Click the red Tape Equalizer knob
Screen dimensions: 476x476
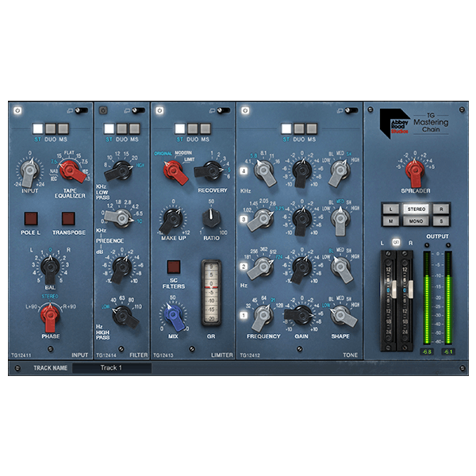[x=70, y=168]
